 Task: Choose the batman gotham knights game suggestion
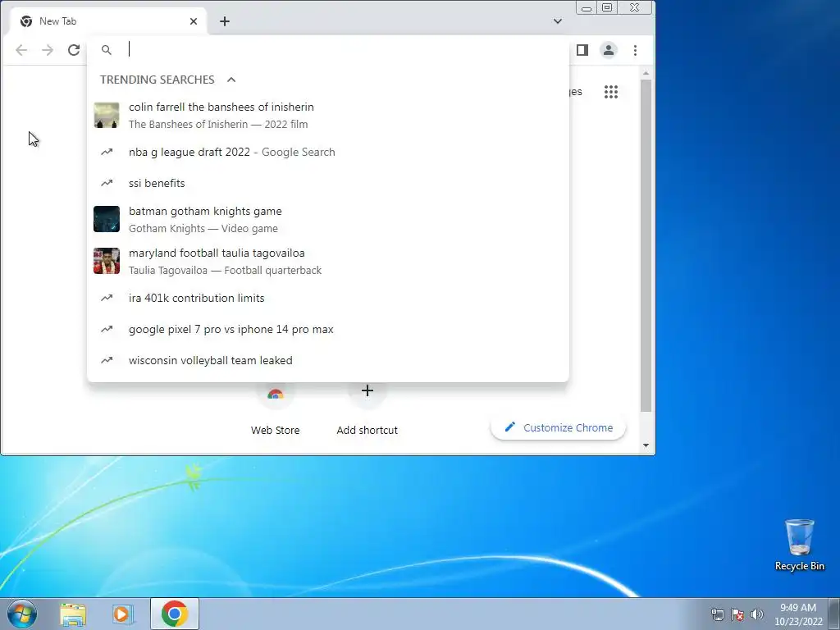(x=328, y=220)
